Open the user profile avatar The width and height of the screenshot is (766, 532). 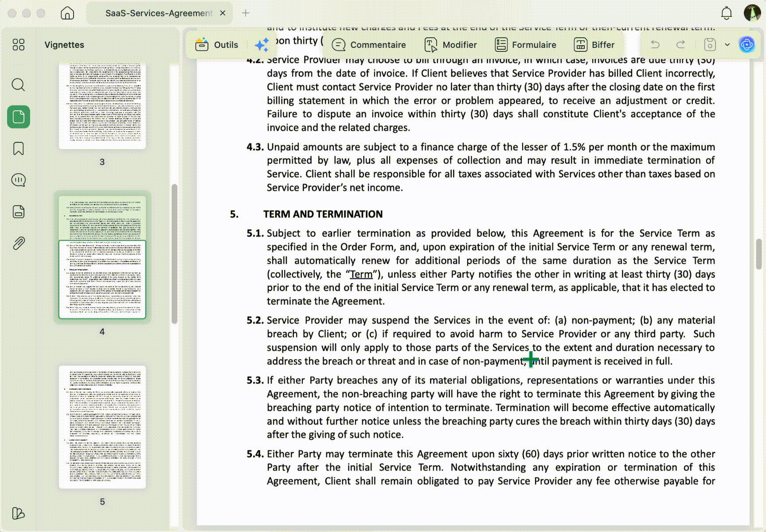click(752, 13)
